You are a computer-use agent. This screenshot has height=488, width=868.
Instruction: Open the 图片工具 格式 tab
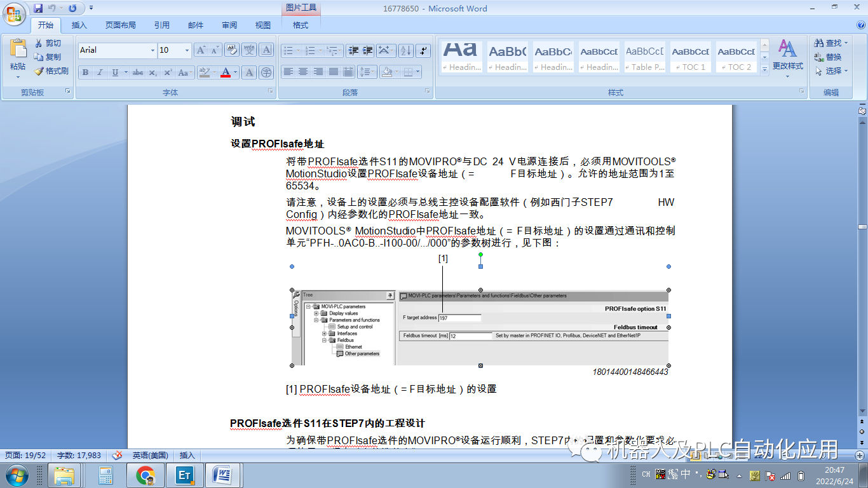click(299, 25)
